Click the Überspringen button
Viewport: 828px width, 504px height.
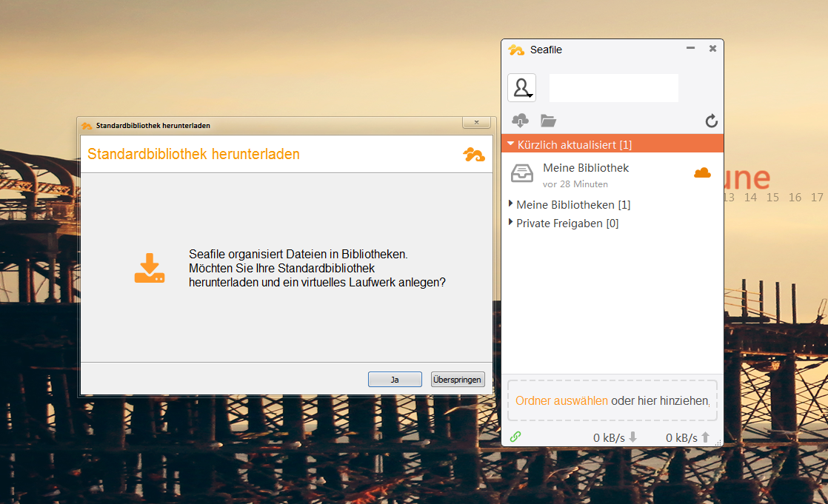[x=457, y=380]
